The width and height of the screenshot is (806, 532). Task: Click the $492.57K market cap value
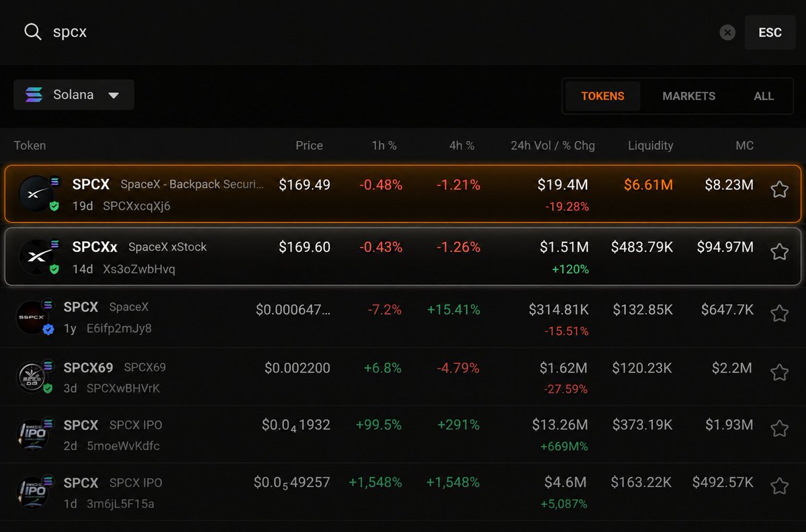coord(723,482)
